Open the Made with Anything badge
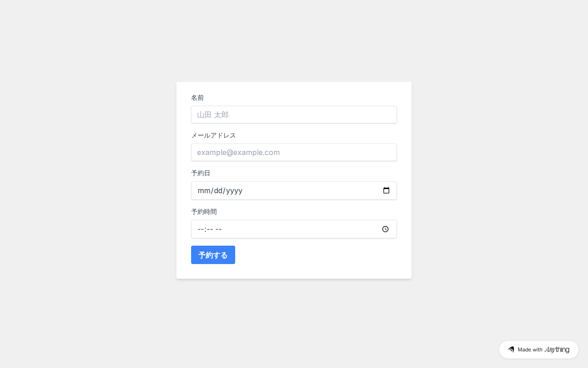This screenshot has width=588, height=368. [538, 350]
